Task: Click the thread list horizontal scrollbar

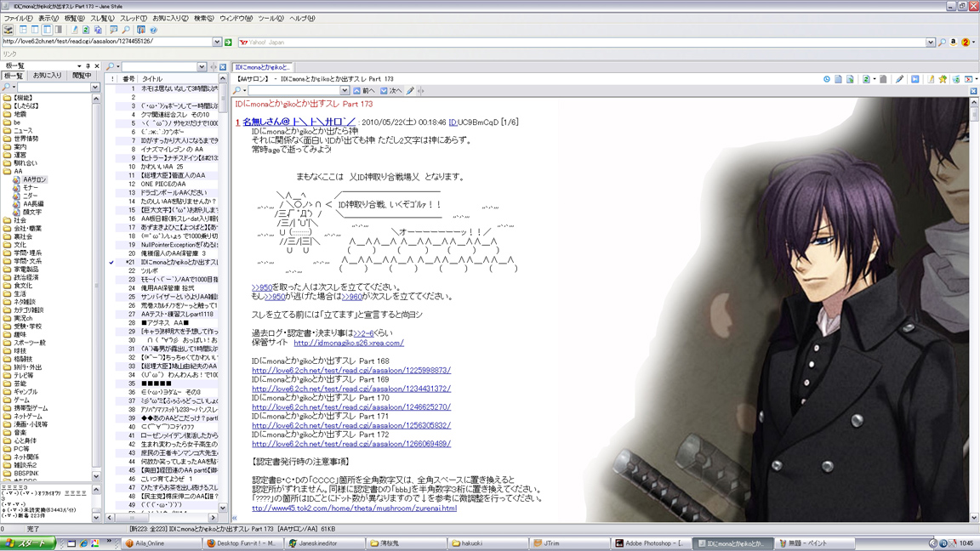Action: [162, 518]
